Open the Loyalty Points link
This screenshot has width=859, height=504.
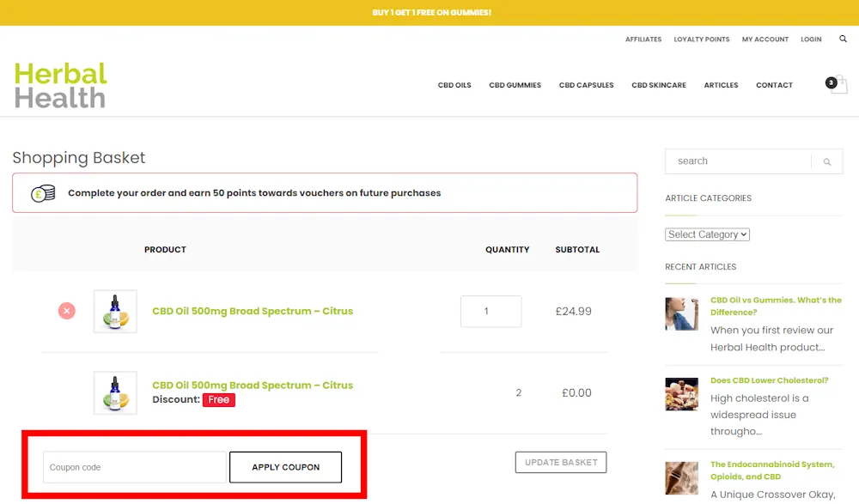[x=701, y=39]
